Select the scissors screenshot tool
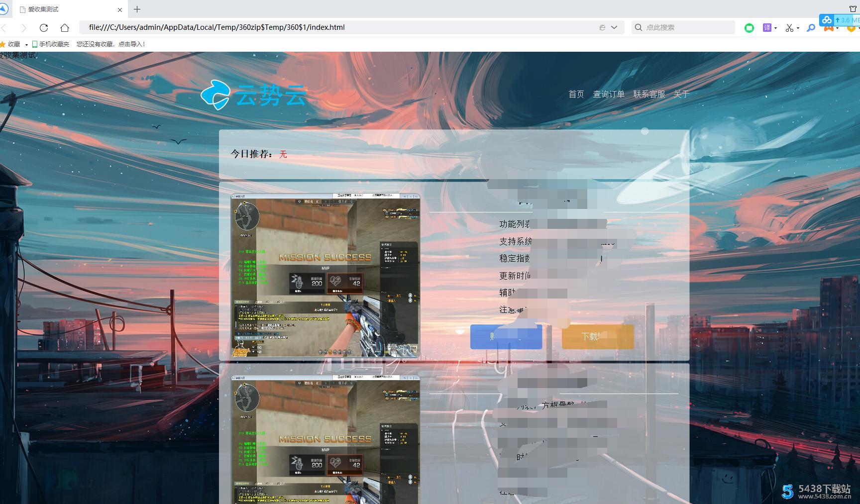The width and height of the screenshot is (860, 504). click(789, 28)
